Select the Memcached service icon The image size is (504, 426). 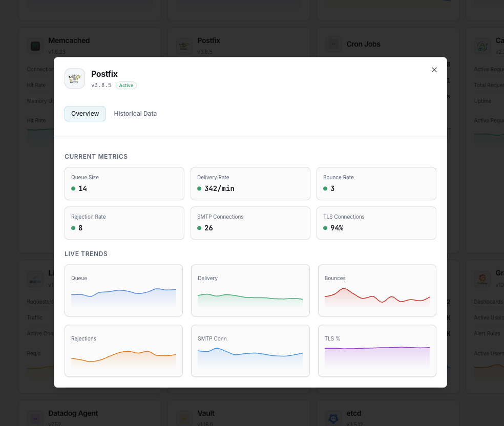(35, 46)
